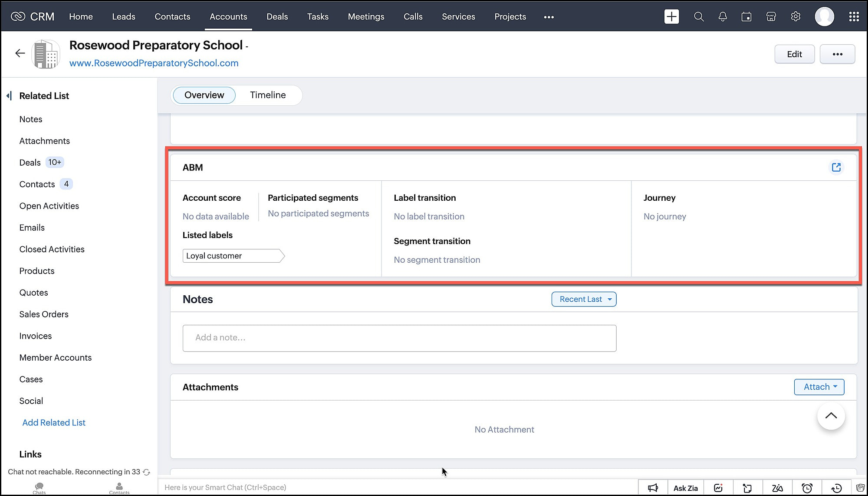Click the announcements megaphone icon
This screenshot has width=868, height=496.
(x=653, y=488)
